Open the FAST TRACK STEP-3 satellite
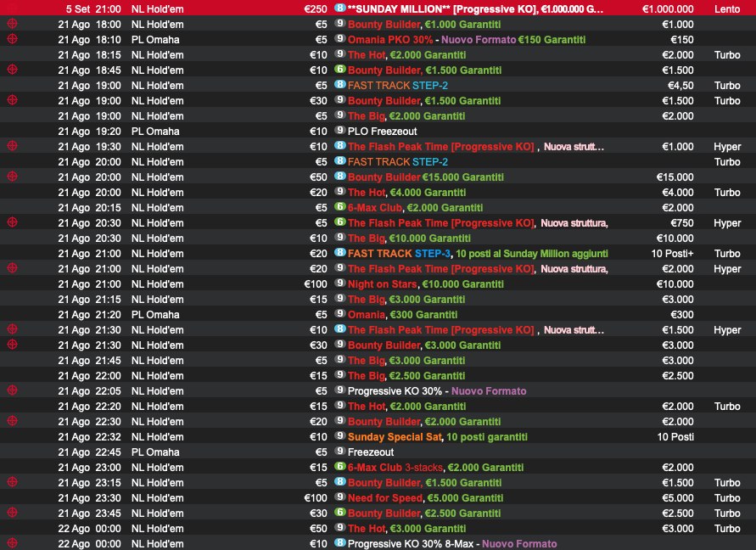Image resolution: width=756 pixels, height=550 pixels. click(x=478, y=254)
